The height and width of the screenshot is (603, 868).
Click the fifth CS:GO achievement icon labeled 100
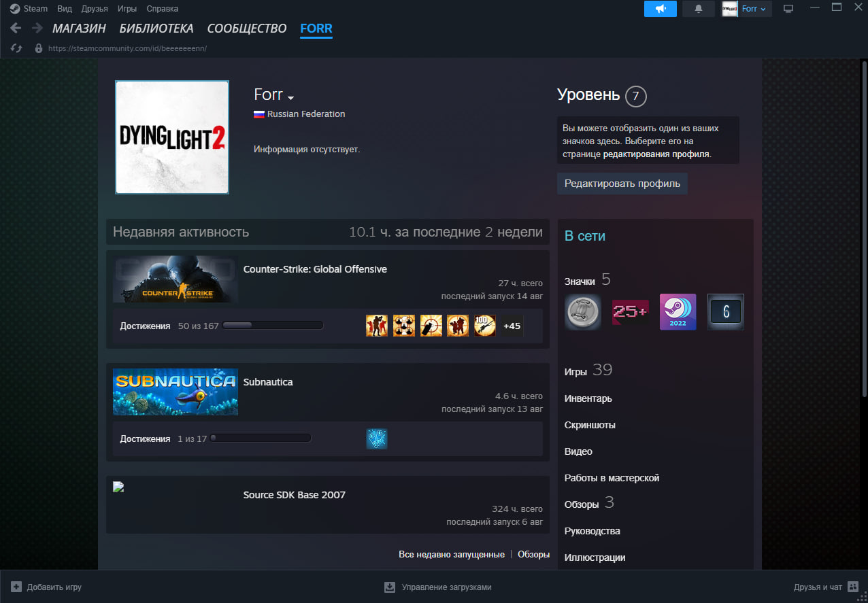(485, 326)
